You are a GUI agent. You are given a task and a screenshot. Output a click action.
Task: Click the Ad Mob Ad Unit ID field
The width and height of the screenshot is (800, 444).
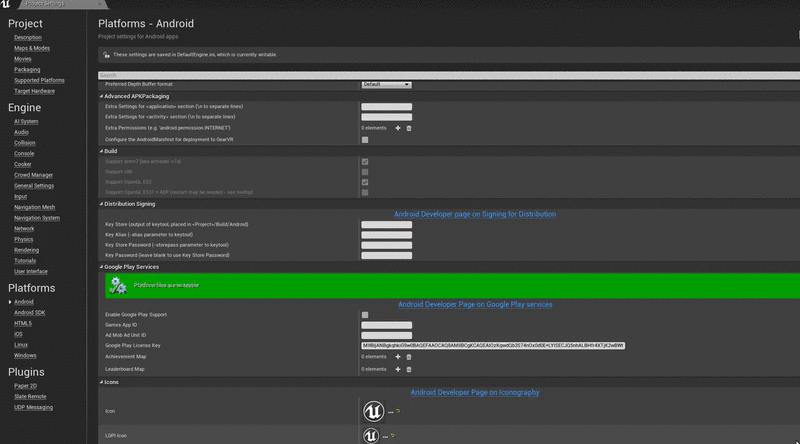click(x=386, y=335)
